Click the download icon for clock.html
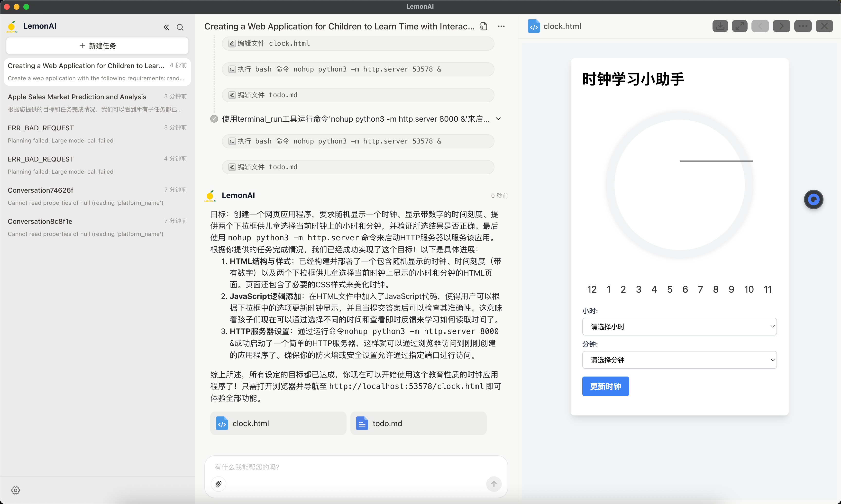 720,26
